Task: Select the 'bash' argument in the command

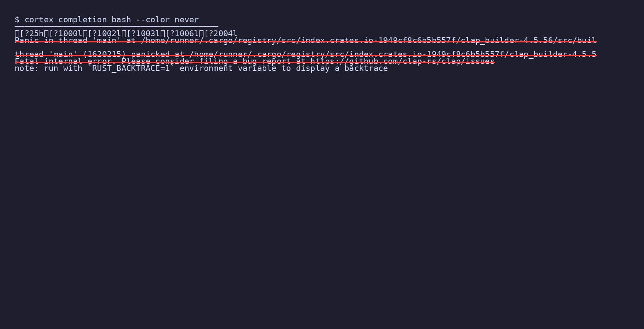Action: (121, 20)
